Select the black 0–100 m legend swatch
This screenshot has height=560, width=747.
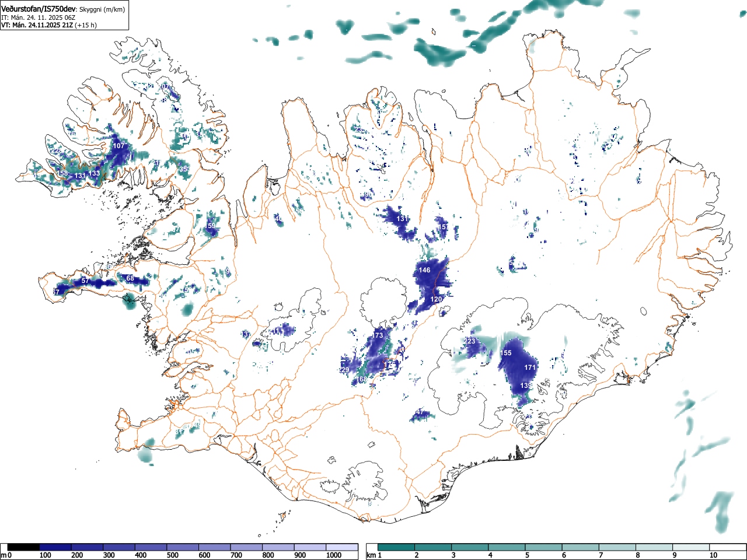pyautogui.click(x=24, y=547)
